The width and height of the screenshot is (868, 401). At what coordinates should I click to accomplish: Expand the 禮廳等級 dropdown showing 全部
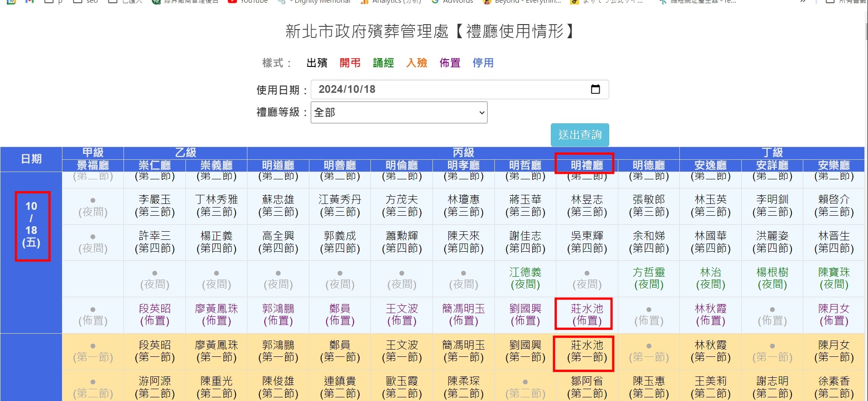(399, 112)
